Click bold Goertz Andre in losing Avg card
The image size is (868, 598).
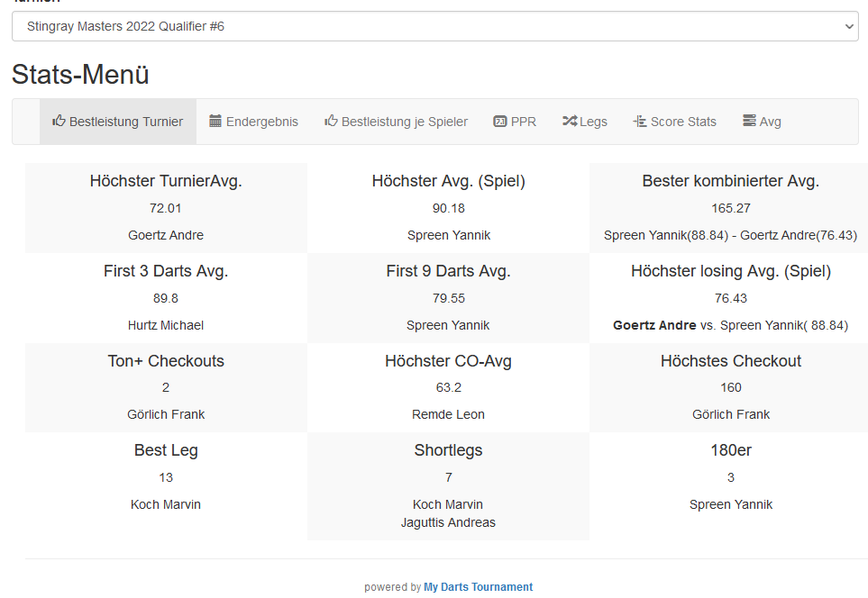point(654,325)
